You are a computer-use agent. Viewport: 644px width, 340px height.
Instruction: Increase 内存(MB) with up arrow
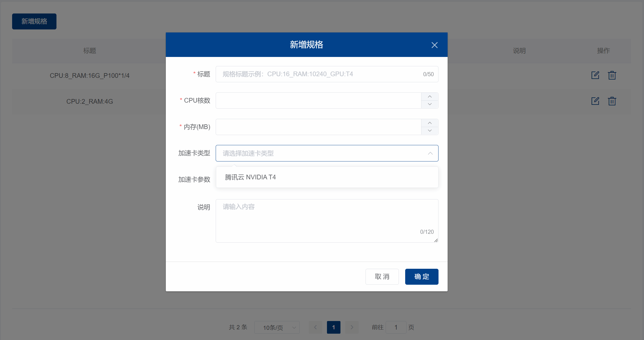(x=429, y=123)
